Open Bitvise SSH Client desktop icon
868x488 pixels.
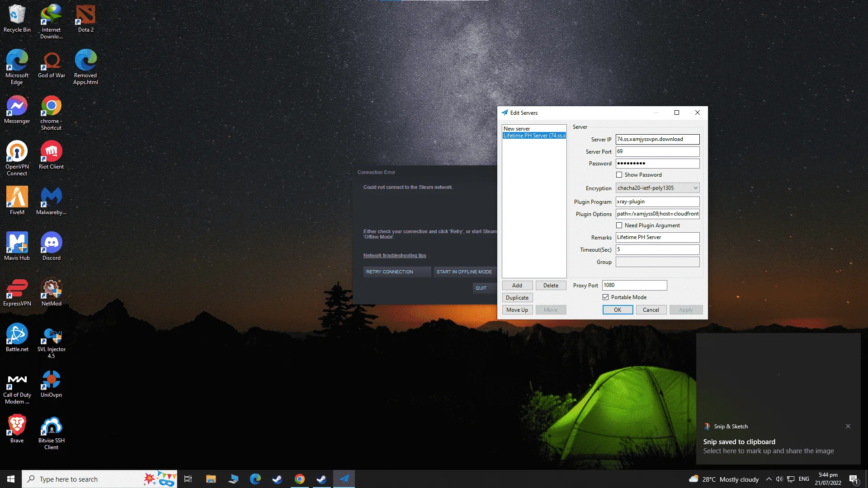pos(51,432)
